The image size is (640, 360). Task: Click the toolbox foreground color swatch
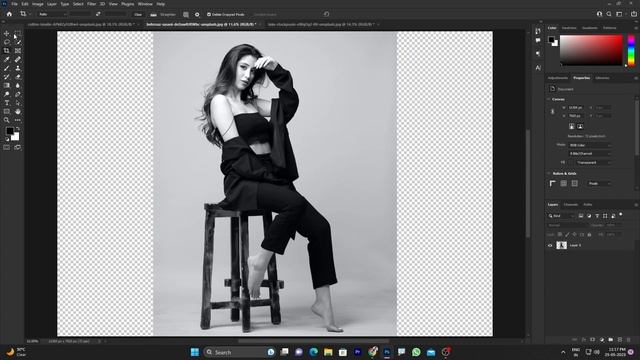point(10,131)
